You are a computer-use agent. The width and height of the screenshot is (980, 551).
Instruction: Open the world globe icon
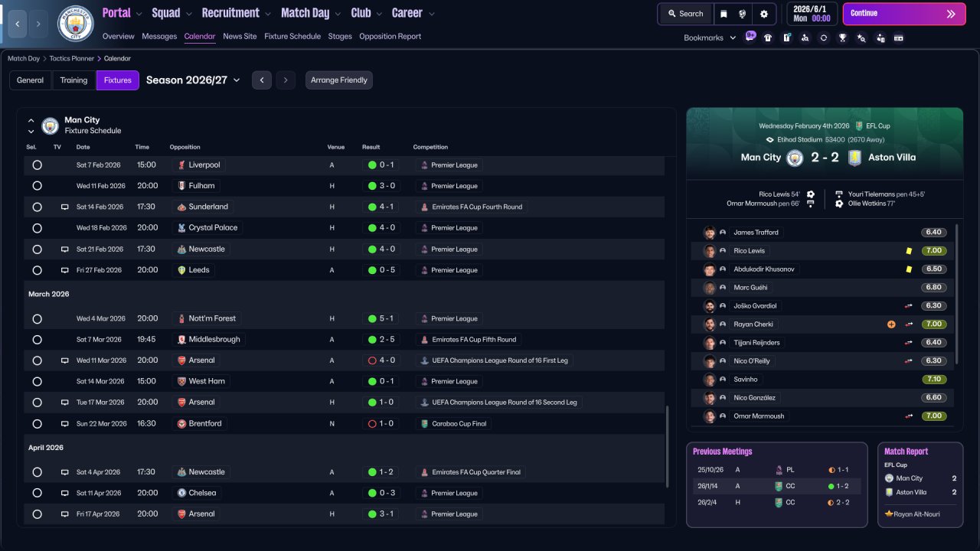pyautogui.click(x=743, y=14)
